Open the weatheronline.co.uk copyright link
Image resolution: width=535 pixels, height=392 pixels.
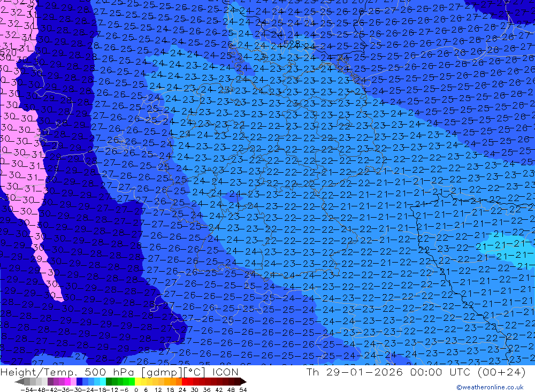tap(490, 387)
